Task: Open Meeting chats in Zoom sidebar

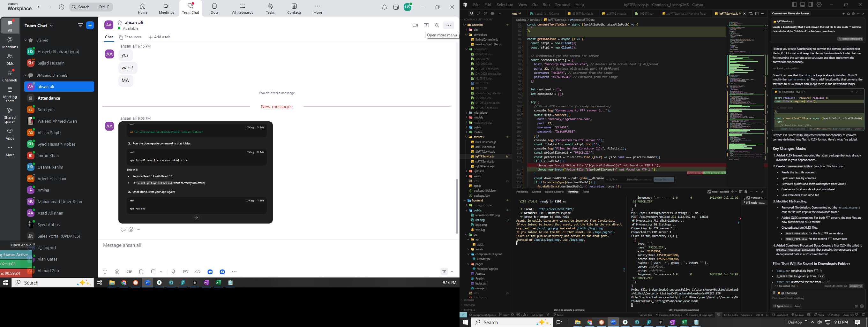Action: click(10, 95)
